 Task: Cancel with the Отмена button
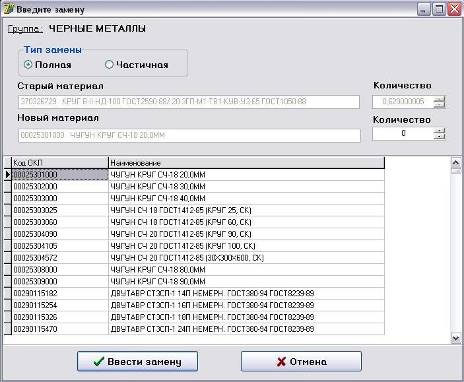tap(301, 361)
